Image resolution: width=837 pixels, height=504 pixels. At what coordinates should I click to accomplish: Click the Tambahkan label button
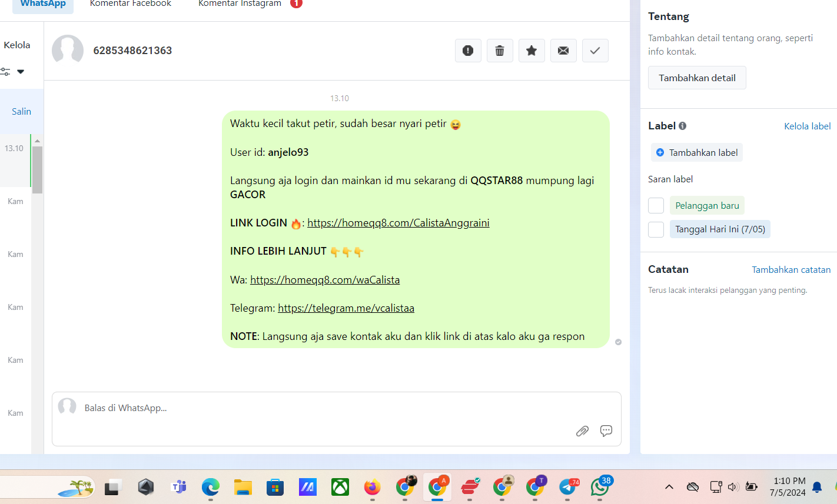pyautogui.click(x=697, y=152)
